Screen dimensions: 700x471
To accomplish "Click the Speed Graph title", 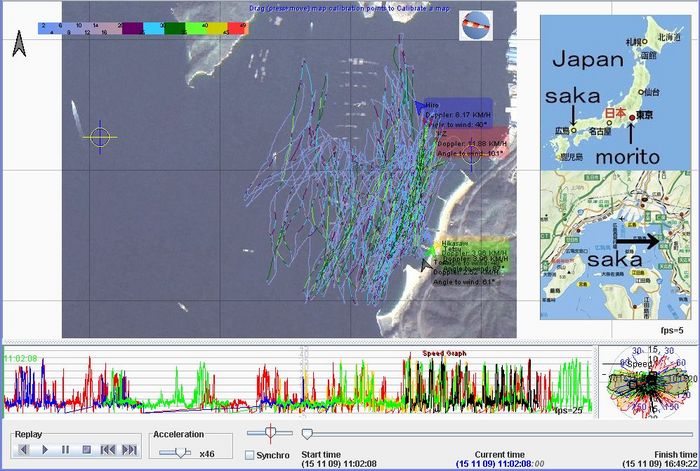I will pos(444,353).
